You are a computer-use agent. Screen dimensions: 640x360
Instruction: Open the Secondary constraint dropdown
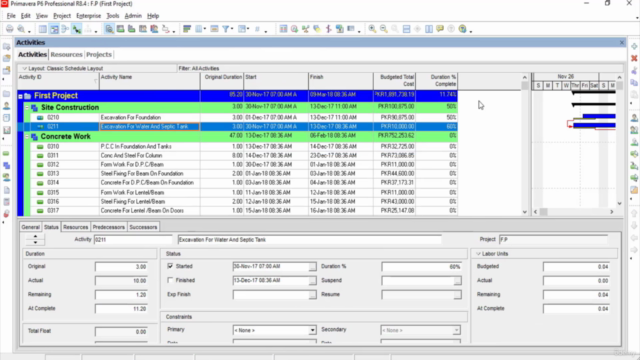coord(456,330)
